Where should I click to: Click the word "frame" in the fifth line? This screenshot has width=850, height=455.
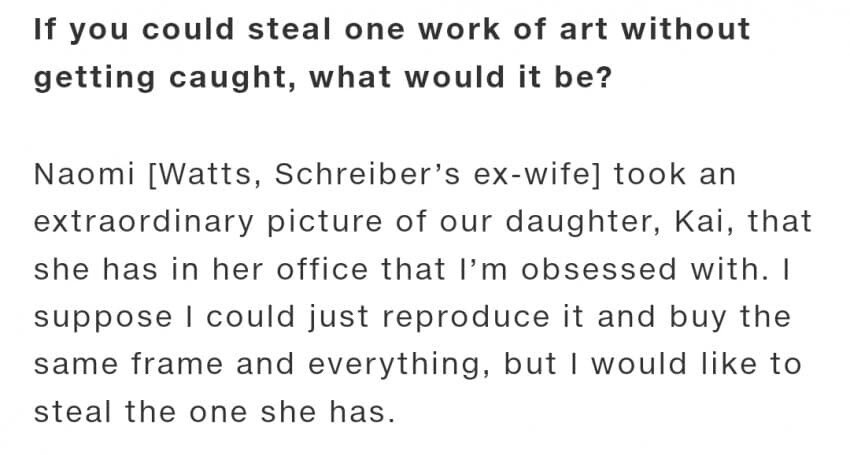tap(177, 364)
